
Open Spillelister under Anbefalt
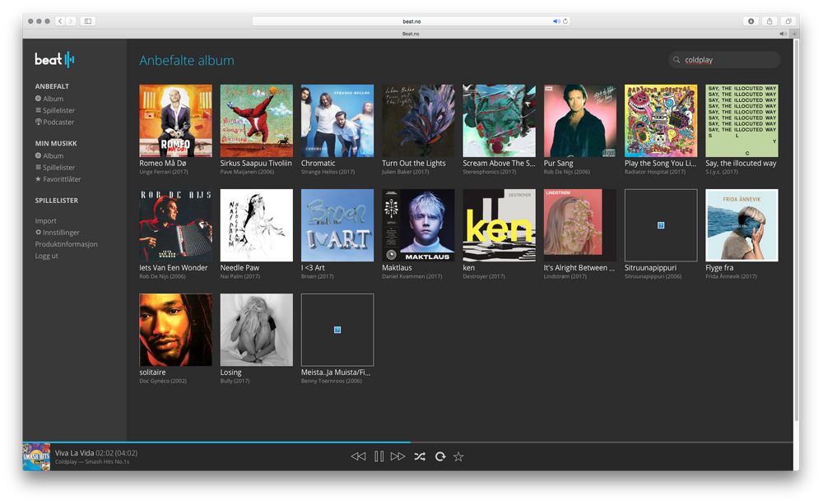(55, 110)
